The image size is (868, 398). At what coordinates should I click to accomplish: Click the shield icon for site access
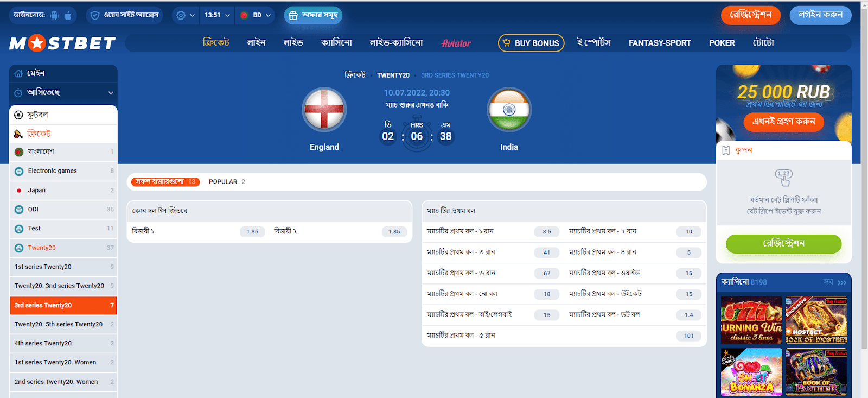point(95,15)
